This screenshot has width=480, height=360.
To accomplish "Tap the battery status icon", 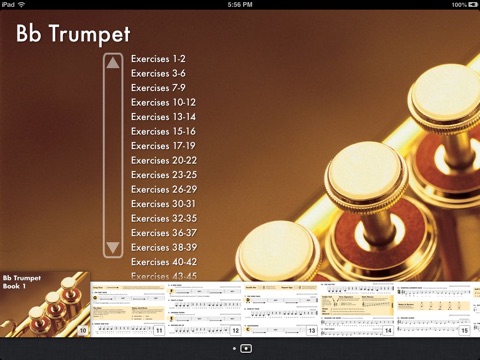I will pos(473,5).
